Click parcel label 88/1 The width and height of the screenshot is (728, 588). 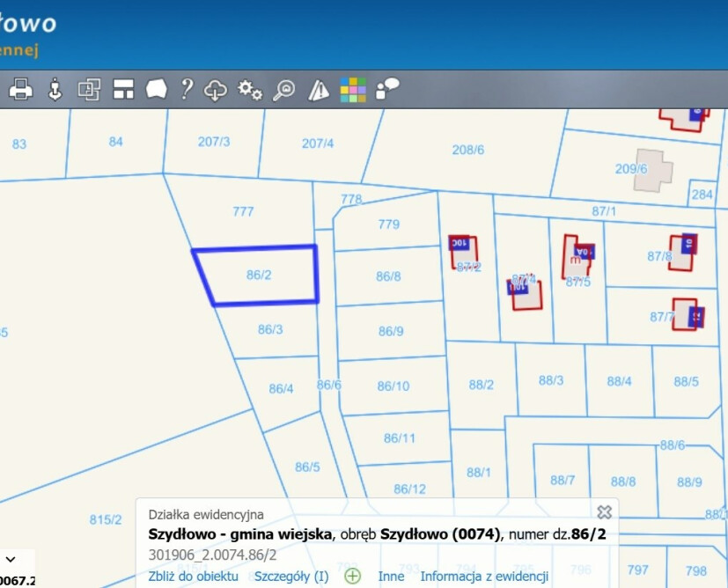coord(479,473)
